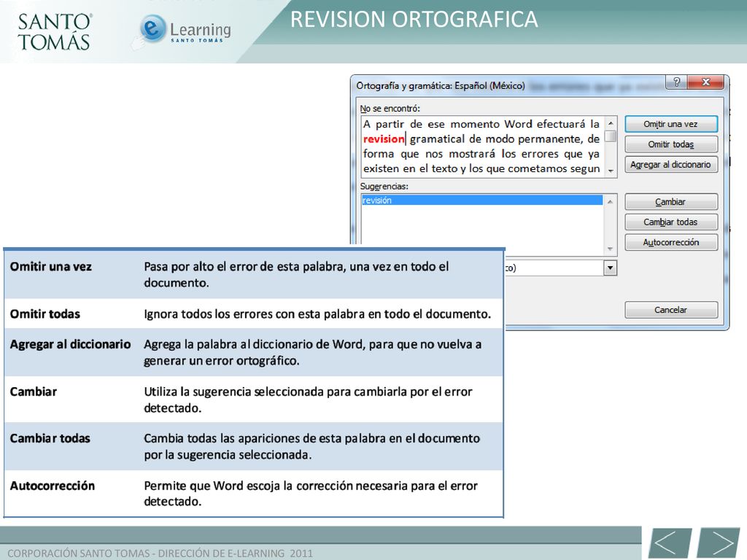Click the Cambiar todas button
This screenshot has width=747, height=560.
671,222
